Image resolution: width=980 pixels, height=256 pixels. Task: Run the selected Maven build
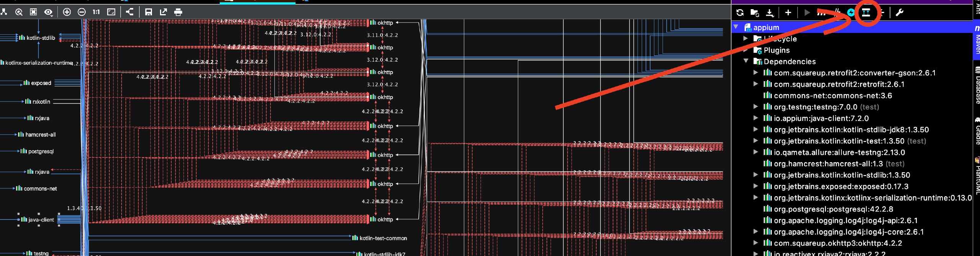click(x=807, y=13)
